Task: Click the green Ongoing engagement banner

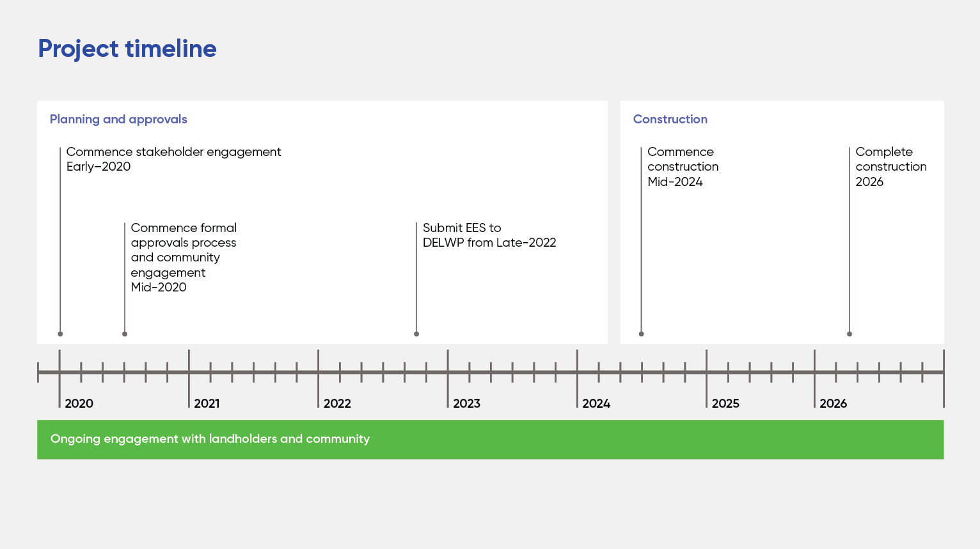Action: (491, 439)
